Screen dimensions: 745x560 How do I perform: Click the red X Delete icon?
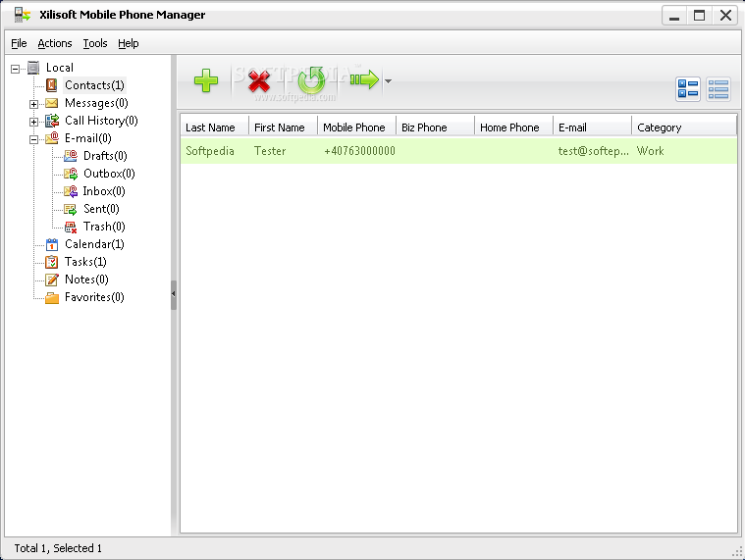tap(259, 80)
